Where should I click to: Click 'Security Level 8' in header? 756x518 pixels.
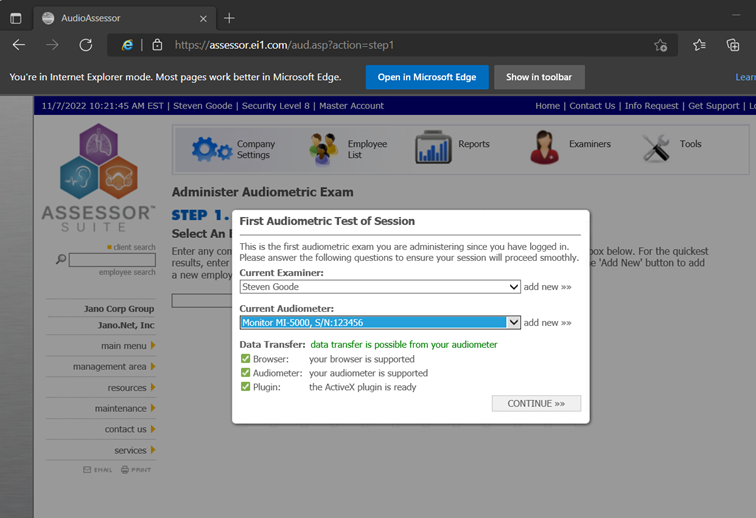tap(275, 106)
